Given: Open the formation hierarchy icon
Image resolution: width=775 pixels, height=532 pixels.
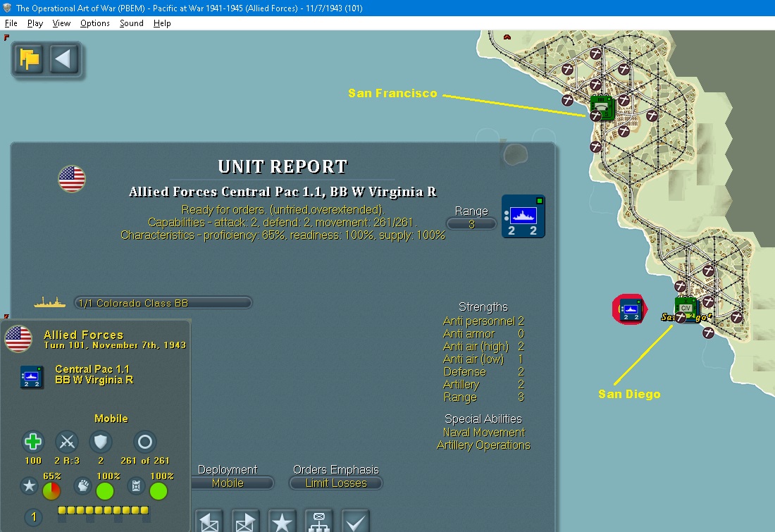Looking at the screenshot, I should coord(318,521).
